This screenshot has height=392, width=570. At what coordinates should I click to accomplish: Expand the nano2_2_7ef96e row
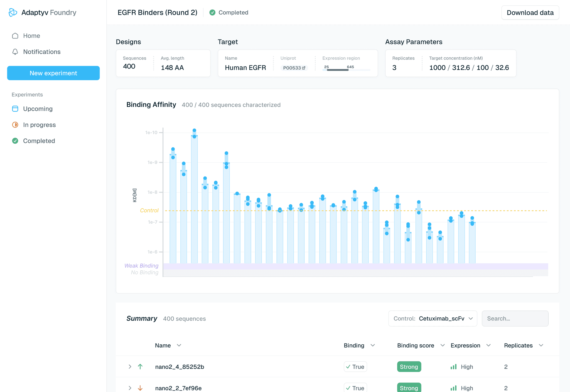pyautogui.click(x=130, y=388)
